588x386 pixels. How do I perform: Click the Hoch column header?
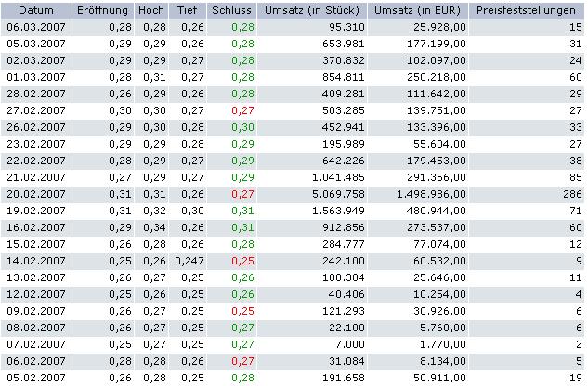pos(153,9)
